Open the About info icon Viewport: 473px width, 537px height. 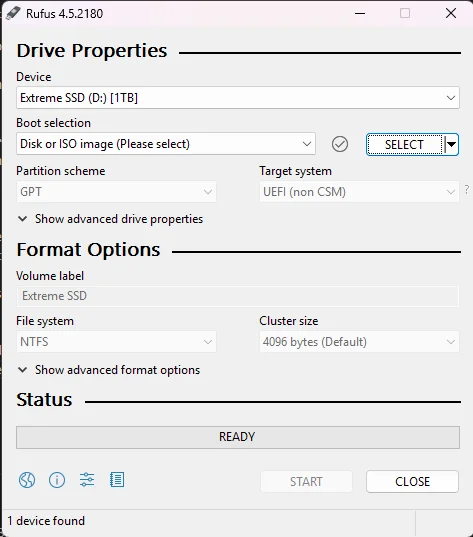tap(57, 480)
